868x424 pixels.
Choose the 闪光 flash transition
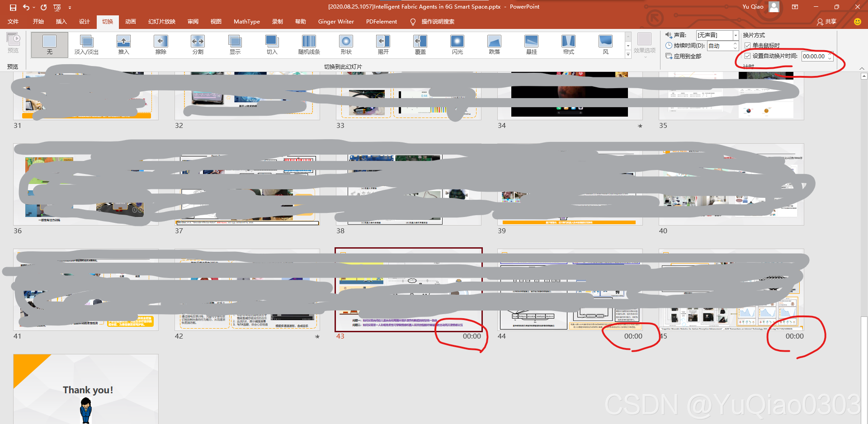click(x=457, y=45)
